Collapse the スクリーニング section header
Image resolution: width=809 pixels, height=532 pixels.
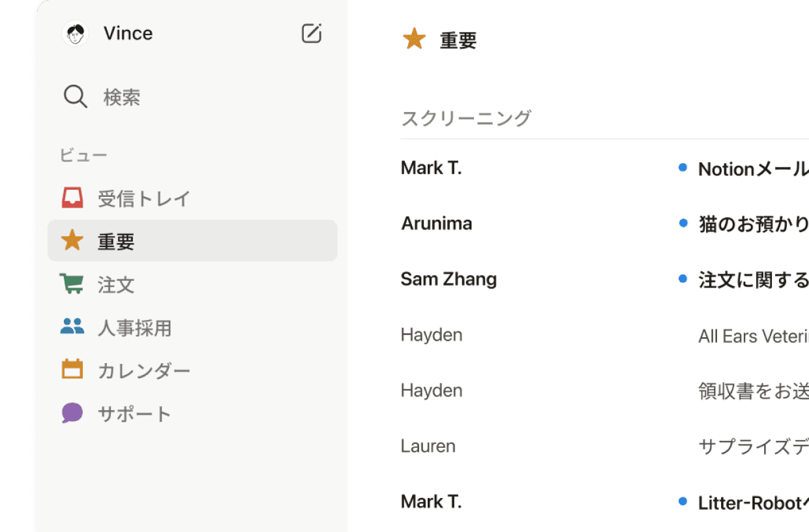pos(466,118)
